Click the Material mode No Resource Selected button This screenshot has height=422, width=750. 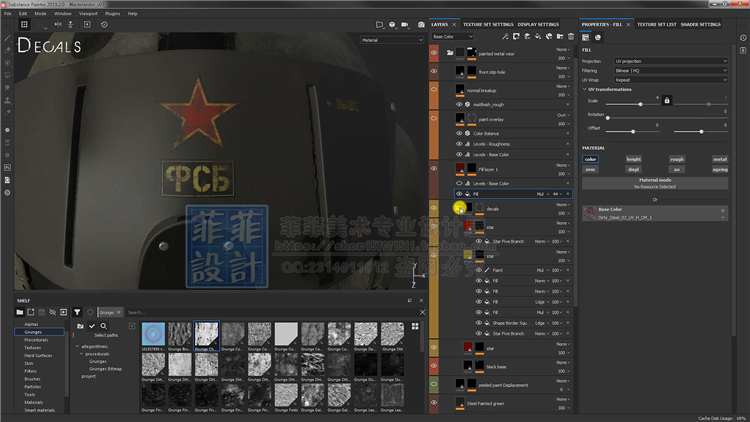click(655, 183)
